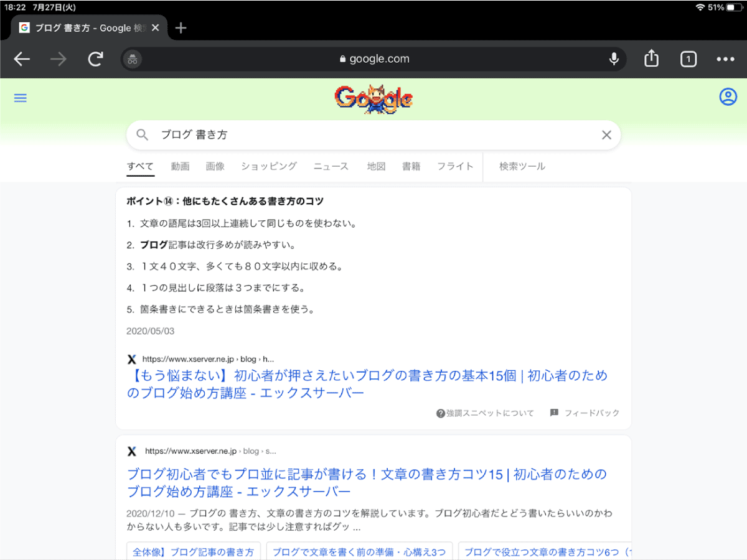Open the 全体像】ブログ記事の書き方 sitelink
Viewport: 747px width, 560px height.
pos(194,552)
